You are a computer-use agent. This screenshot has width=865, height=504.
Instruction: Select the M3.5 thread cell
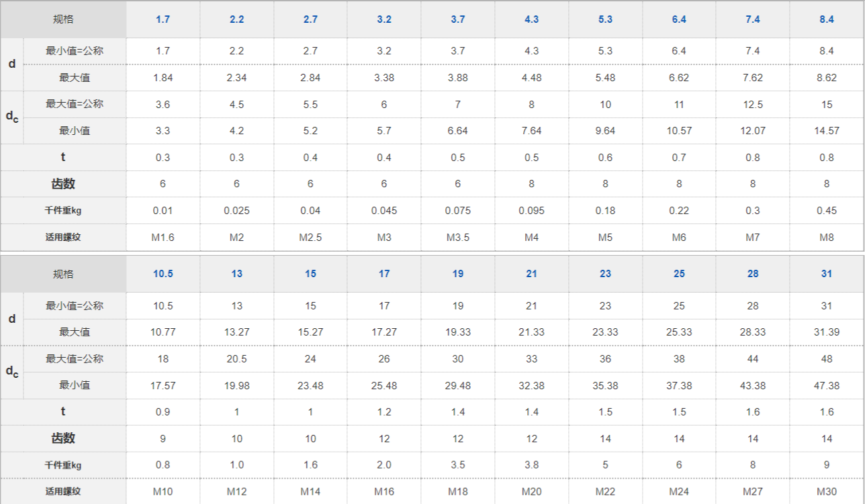(x=457, y=237)
